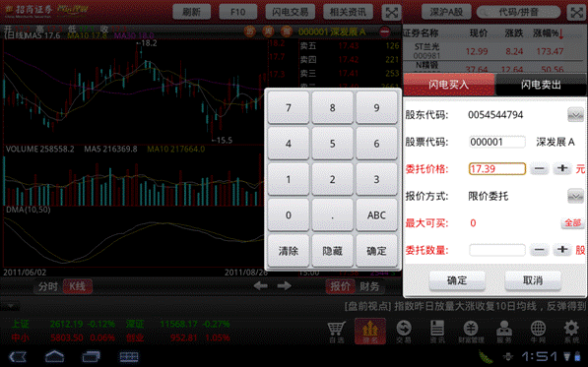588x367 pixels.
Task: Open the 报价方式 dropdown arrow
Action: 575,196
